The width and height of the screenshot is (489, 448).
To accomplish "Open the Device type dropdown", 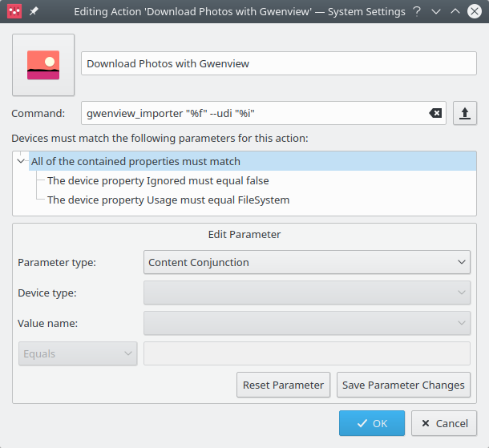I will click(x=307, y=293).
